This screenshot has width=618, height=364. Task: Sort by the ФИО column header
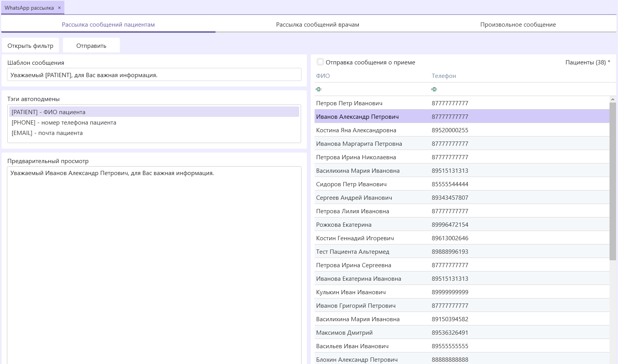(x=323, y=76)
